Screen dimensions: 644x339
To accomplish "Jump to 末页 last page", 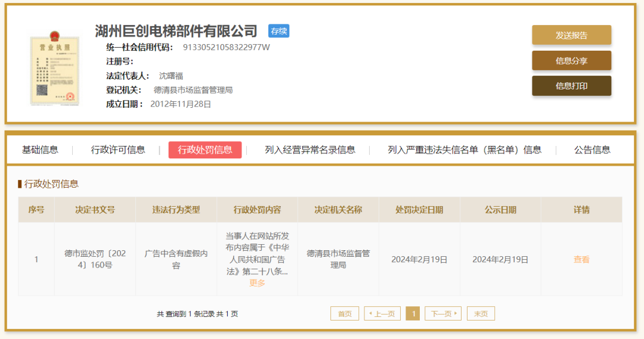I will click(x=481, y=313).
